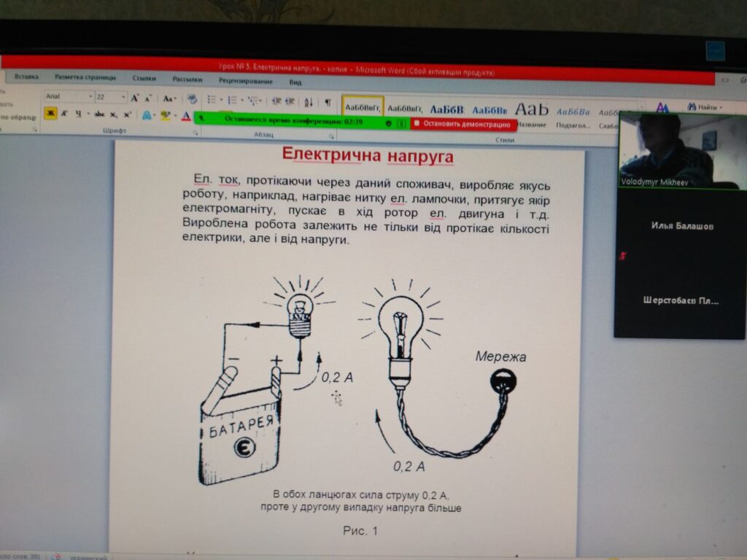Click the heading Електрична напруга

[368, 155]
